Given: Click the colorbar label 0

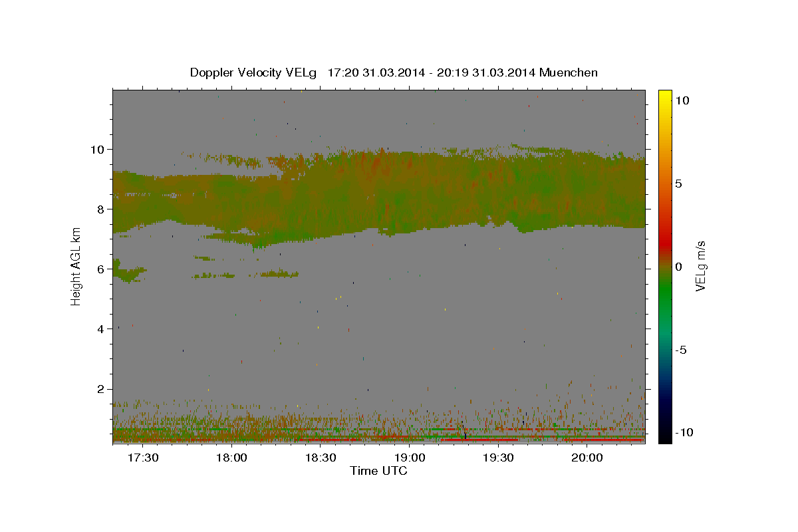Looking at the screenshot, I should click(x=678, y=267).
